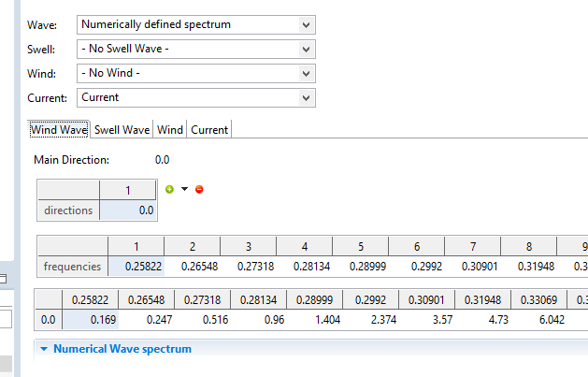Collapse the Numerical Wave spectrum section
The height and width of the screenshot is (377, 588).
(44, 349)
